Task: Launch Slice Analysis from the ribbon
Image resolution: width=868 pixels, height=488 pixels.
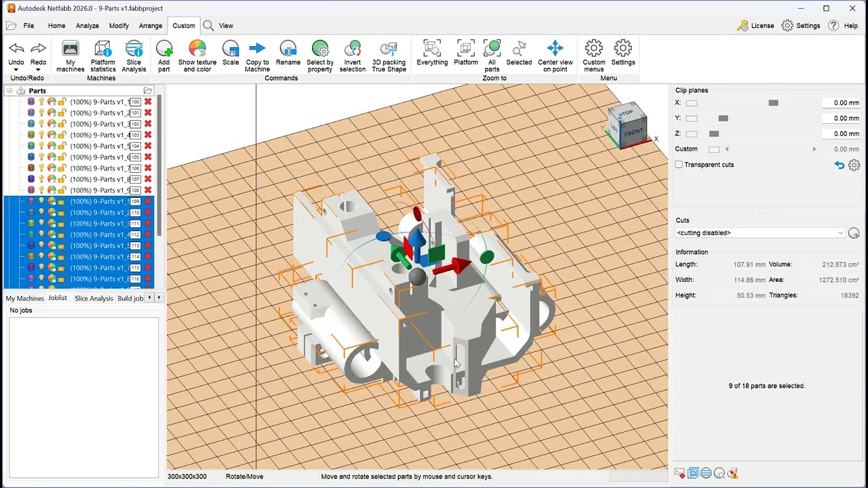Action: pos(134,56)
